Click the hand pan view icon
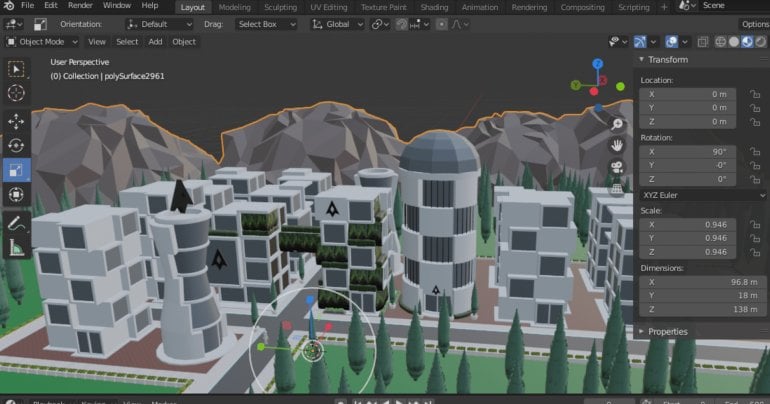This screenshot has height=404, width=770. click(618, 145)
